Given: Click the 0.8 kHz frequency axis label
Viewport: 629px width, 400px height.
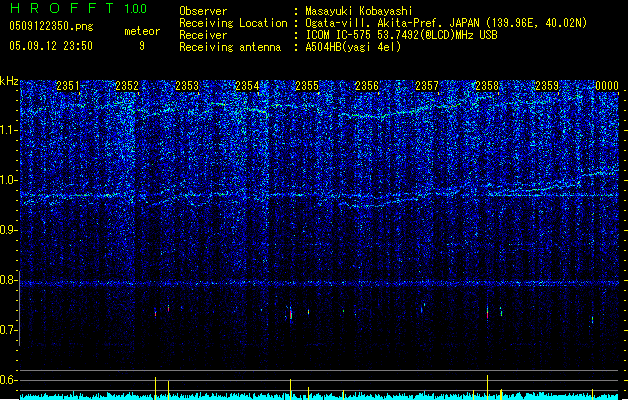Looking at the screenshot, I should pos(9,280).
